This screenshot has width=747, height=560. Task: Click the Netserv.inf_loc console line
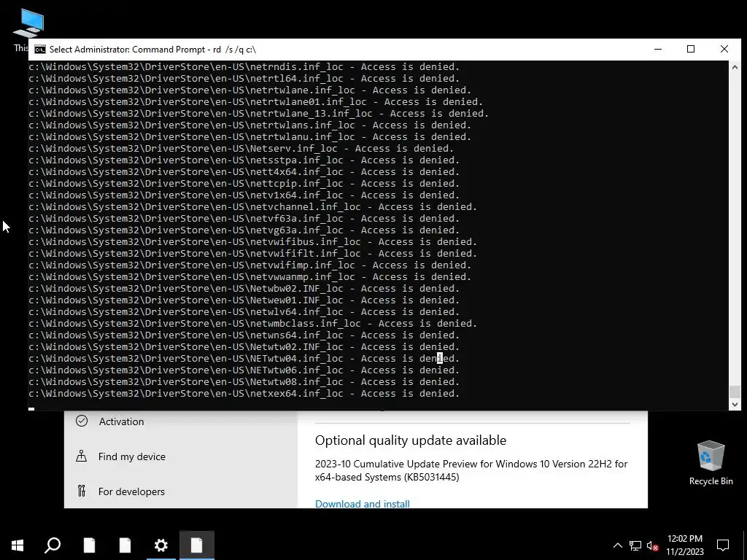click(x=241, y=149)
